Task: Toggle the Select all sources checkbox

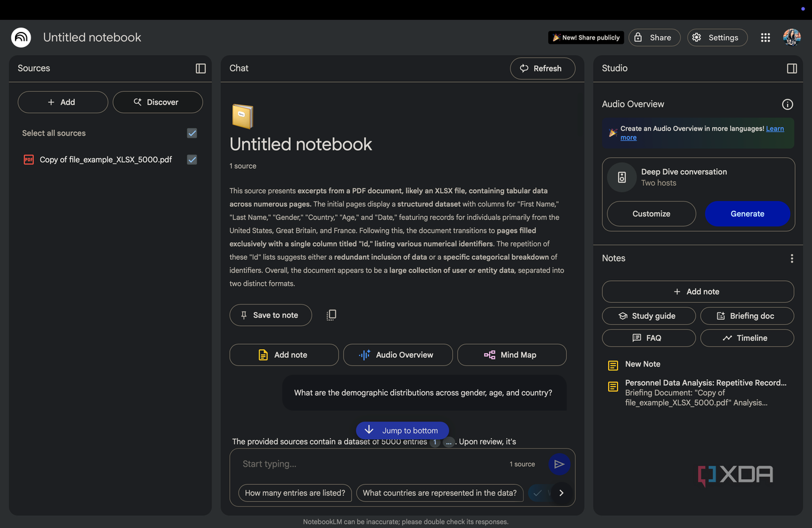Action: (192, 133)
